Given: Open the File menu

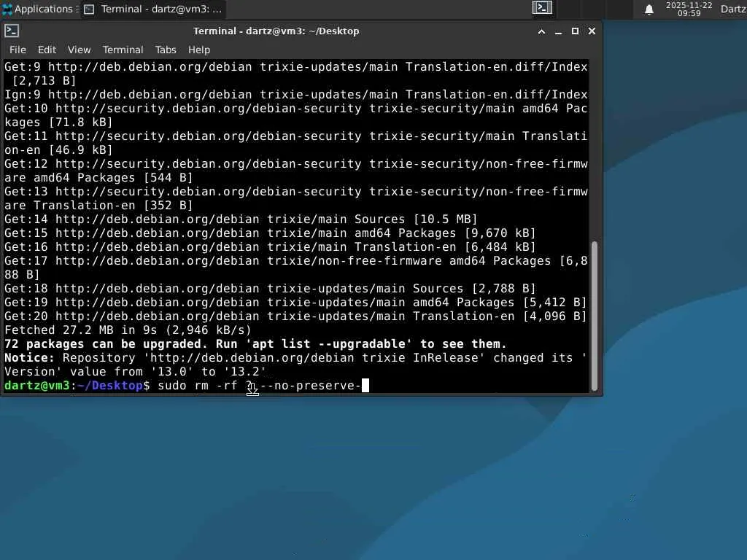Looking at the screenshot, I should click(18, 50).
